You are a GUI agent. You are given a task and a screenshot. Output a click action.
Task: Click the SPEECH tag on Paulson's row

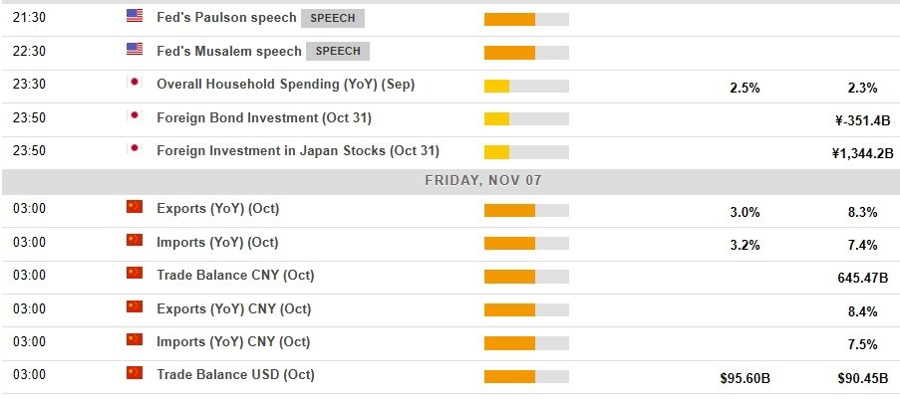(x=334, y=18)
